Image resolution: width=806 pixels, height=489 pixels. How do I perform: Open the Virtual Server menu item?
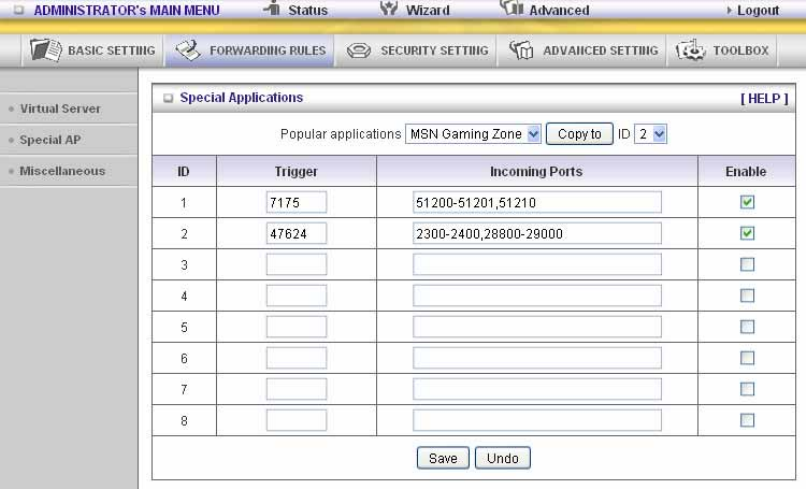[x=60, y=108]
